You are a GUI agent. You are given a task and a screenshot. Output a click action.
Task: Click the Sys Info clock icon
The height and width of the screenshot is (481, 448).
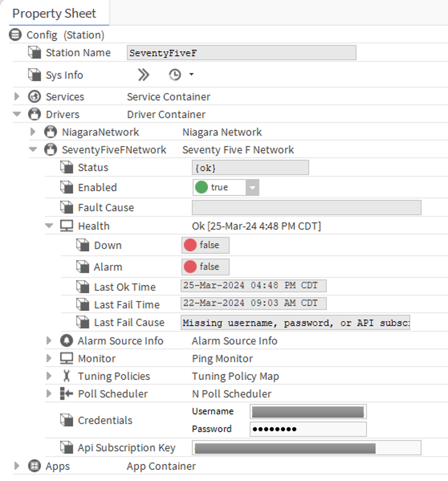[175, 75]
